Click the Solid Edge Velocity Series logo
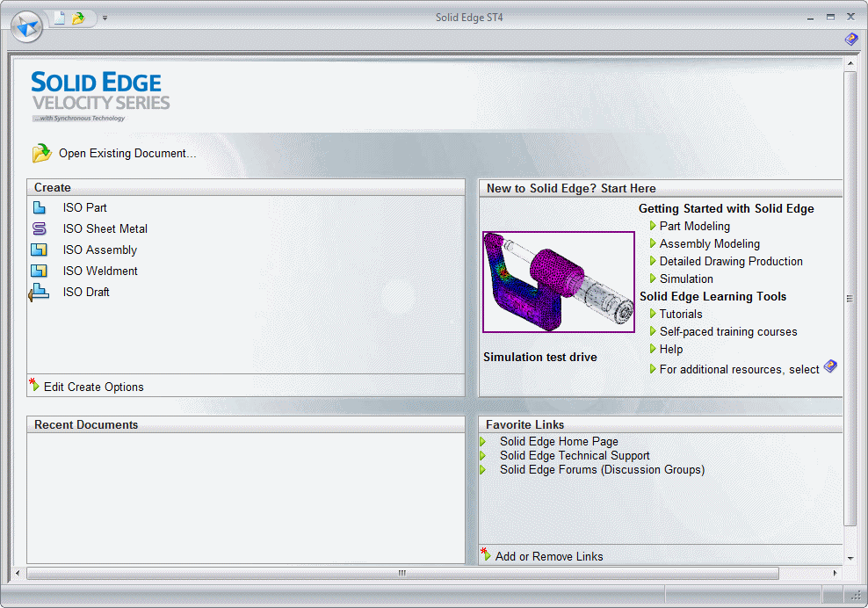 coord(100,96)
